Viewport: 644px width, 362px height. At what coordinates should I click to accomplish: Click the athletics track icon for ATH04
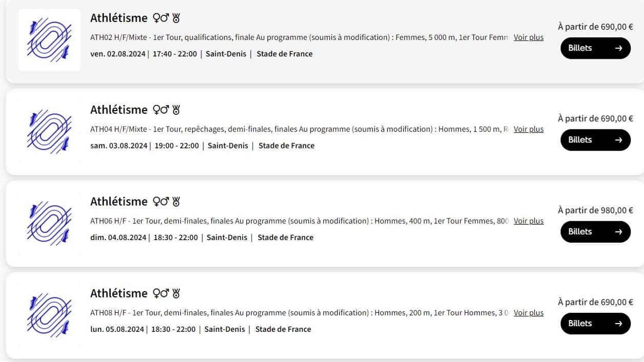point(49,132)
